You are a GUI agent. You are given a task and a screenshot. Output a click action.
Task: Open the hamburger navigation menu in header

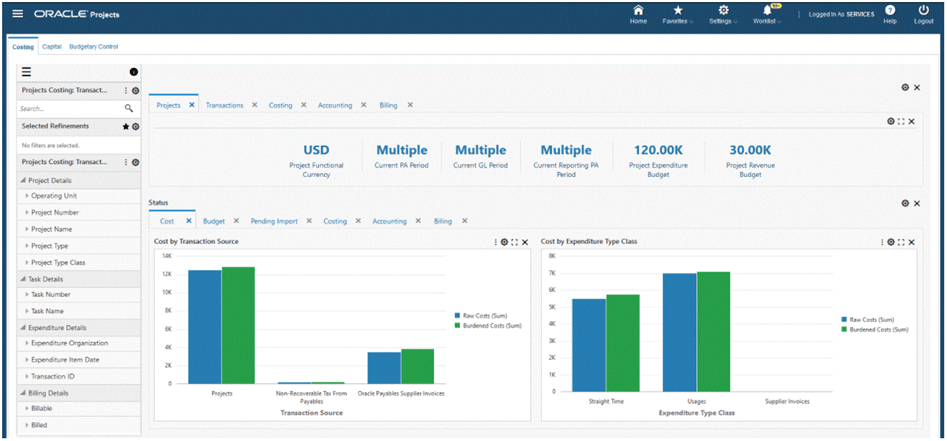click(x=17, y=14)
